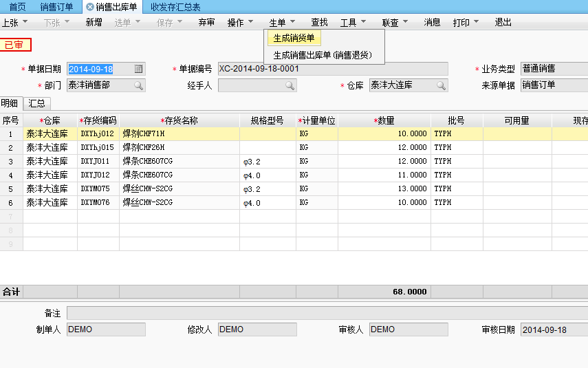This screenshot has width=588, height=368.
Task: Open the 收发存汇总表 tab
Action: [175, 6]
